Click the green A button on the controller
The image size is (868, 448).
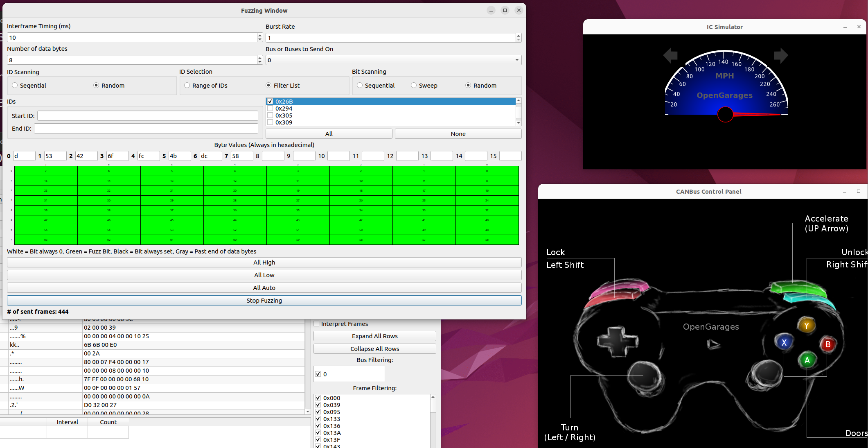point(807,360)
